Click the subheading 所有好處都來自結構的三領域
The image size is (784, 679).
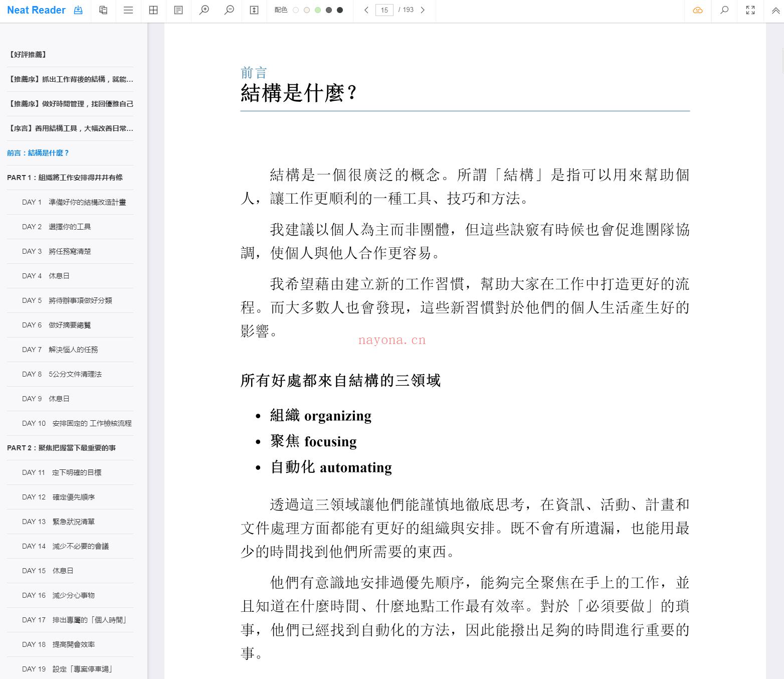click(x=340, y=381)
